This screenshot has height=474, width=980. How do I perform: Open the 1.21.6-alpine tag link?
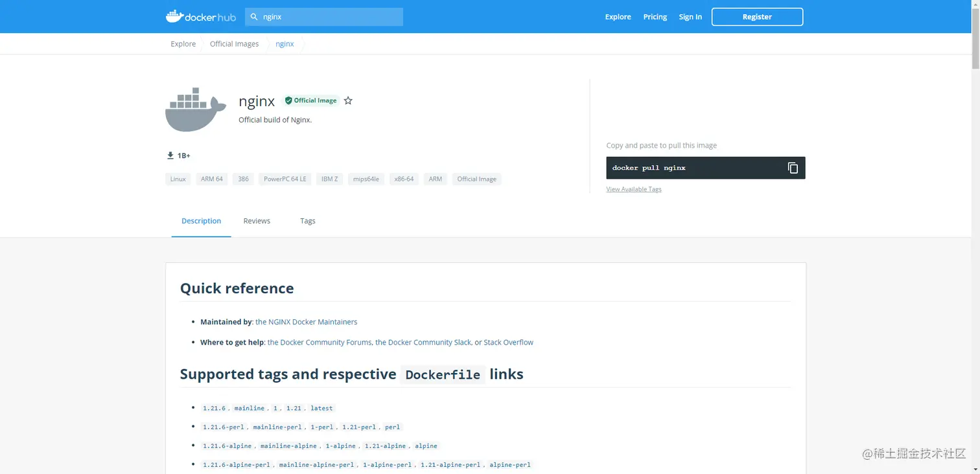pyautogui.click(x=227, y=446)
